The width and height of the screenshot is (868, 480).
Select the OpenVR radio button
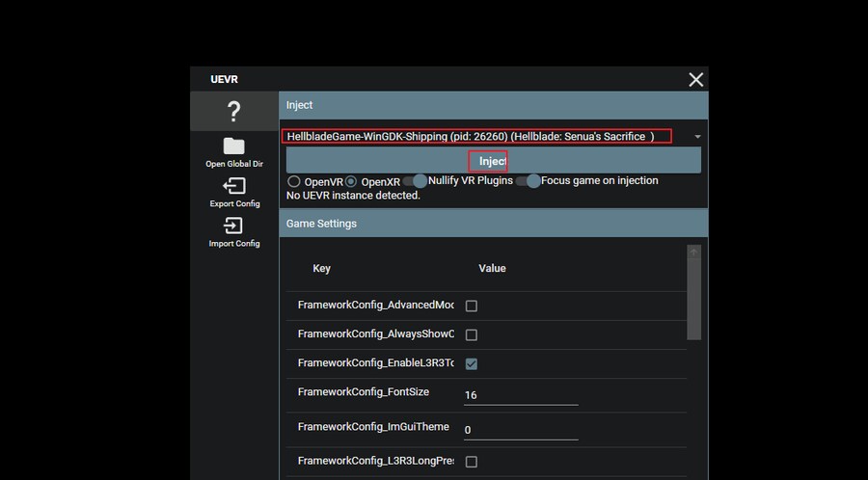(294, 181)
